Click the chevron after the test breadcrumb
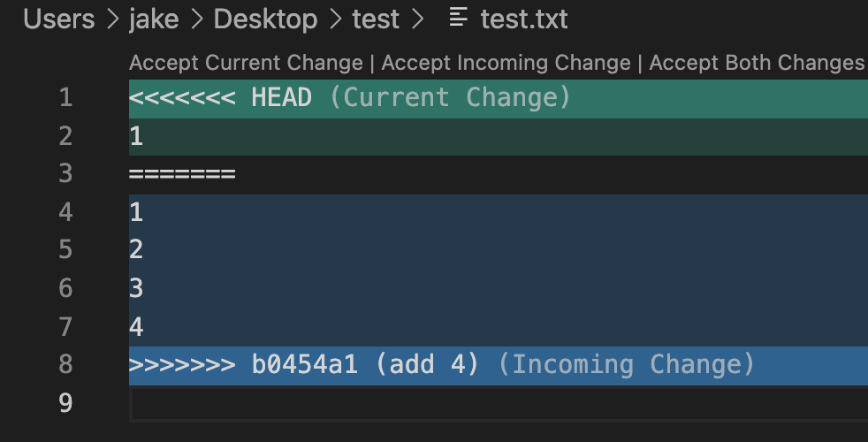This screenshot has height=442, width=868. point(418,19)
